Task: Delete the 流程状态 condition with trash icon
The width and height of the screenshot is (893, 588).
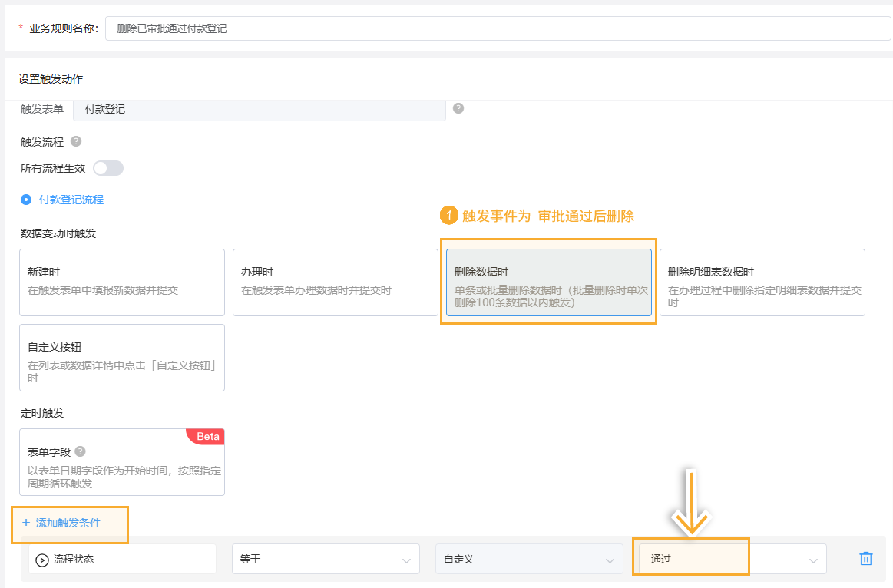Action: click(866, 559)
